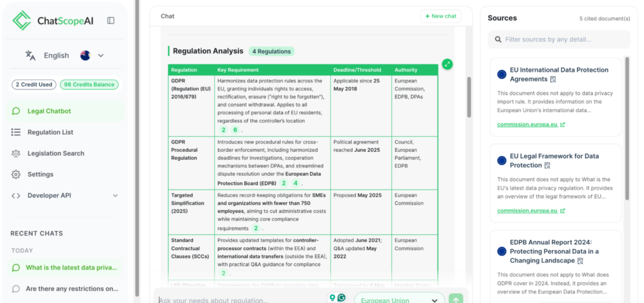Click document preview icon after 'EU International Data Protection Agreements'
This screenshot has width=644, height=303.
553,79
